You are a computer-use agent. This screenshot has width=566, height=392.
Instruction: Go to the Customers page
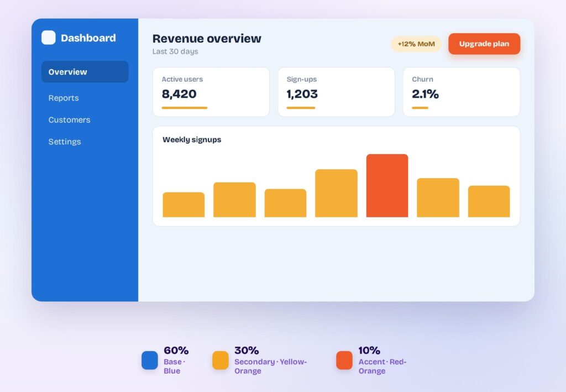69,120
